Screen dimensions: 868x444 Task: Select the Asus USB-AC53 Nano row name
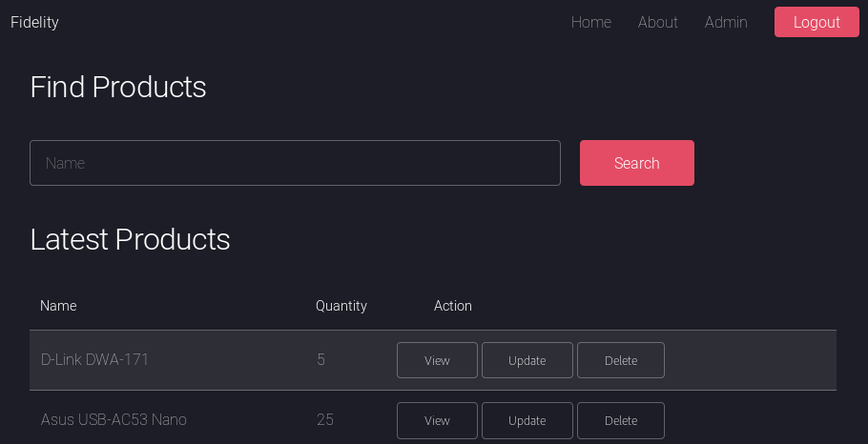coord(114,419)
